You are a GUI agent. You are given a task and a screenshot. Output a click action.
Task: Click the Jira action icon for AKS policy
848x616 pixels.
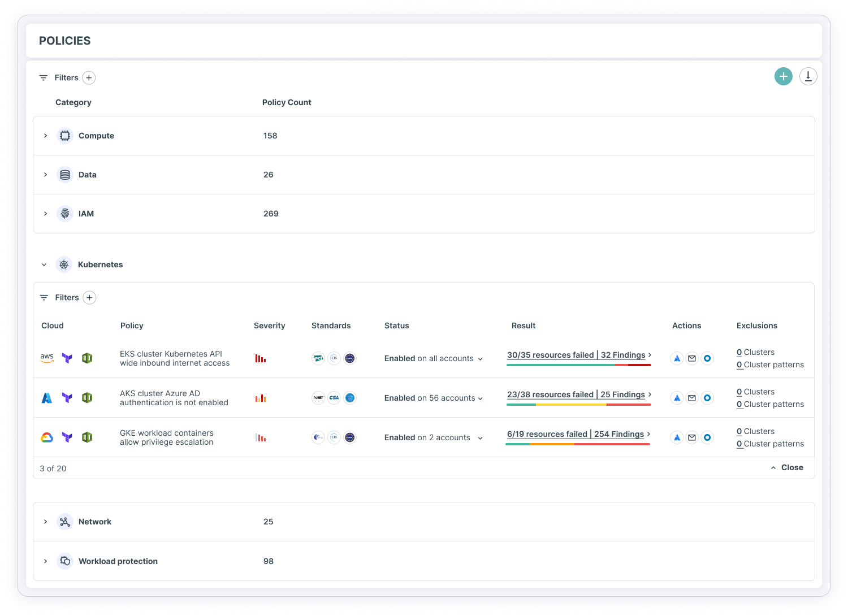point(677,398)
